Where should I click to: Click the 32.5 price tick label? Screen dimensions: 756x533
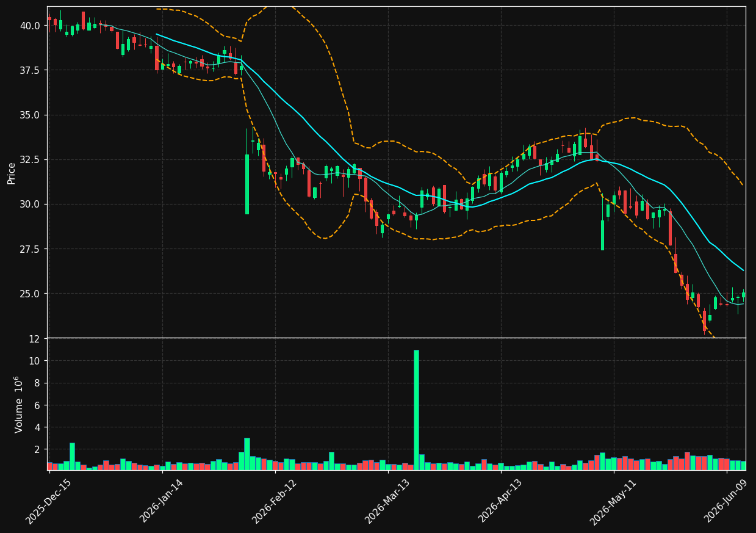[x=31, y=160]
